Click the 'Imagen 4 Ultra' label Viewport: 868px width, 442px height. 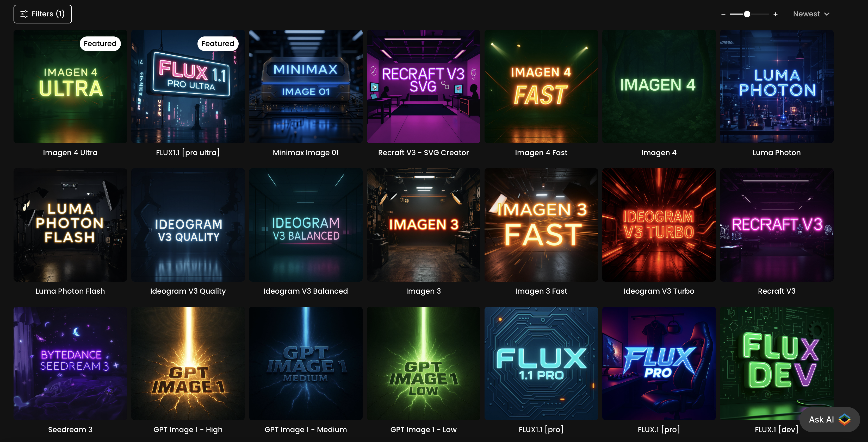coord(70,153)
